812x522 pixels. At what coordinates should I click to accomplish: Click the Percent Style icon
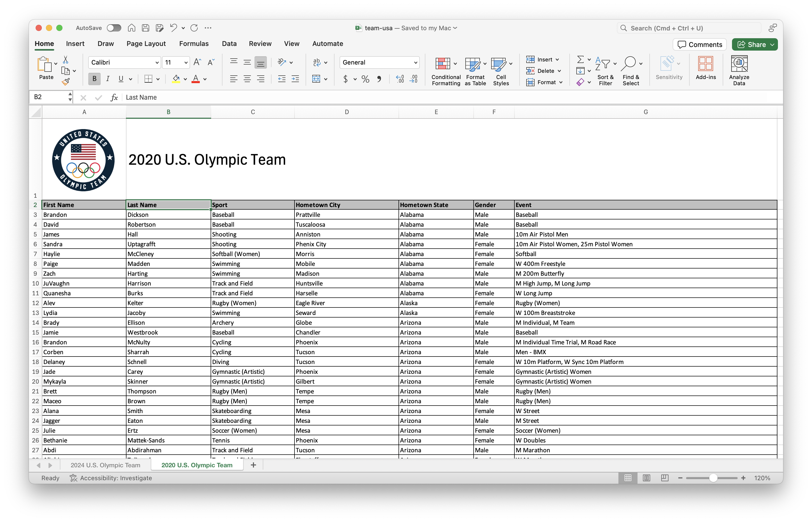365,79
